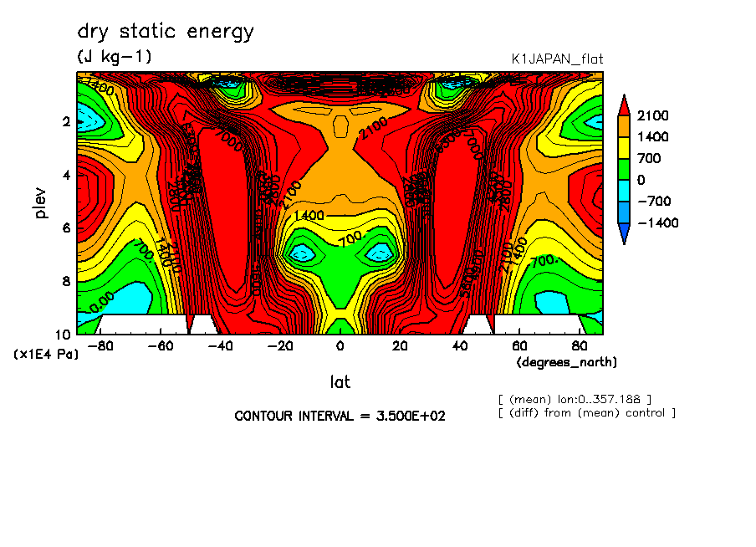Click the 'lat' horizontal axis title
The image size is (756, 547).
(340, 382)
